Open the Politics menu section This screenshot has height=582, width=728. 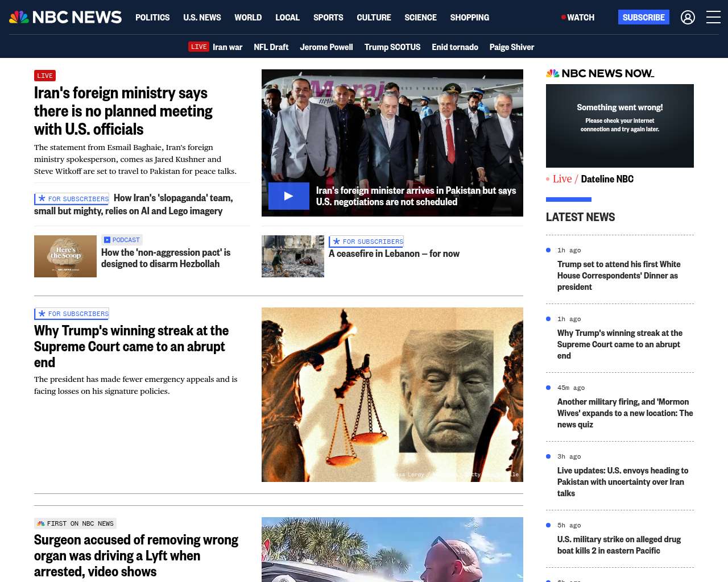[x=152, y=18]
